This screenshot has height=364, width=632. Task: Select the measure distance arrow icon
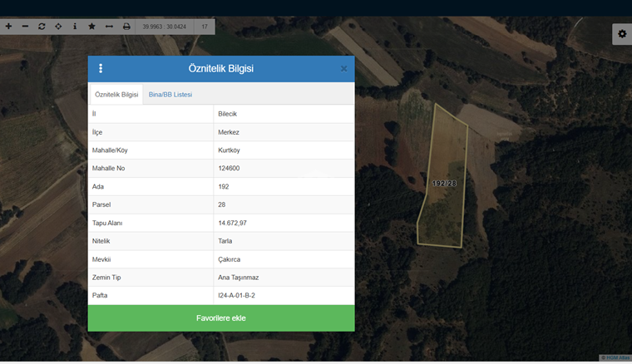[x=109, y=27]
